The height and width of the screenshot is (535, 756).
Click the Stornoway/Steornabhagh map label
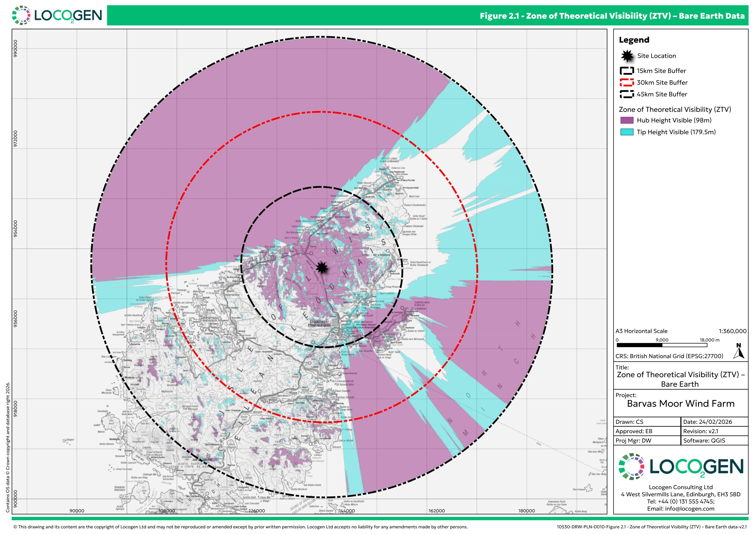pos(319,324)
